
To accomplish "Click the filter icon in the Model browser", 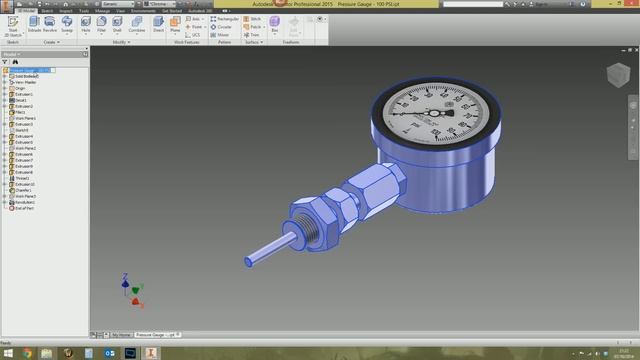I will [x=5, y=62].
